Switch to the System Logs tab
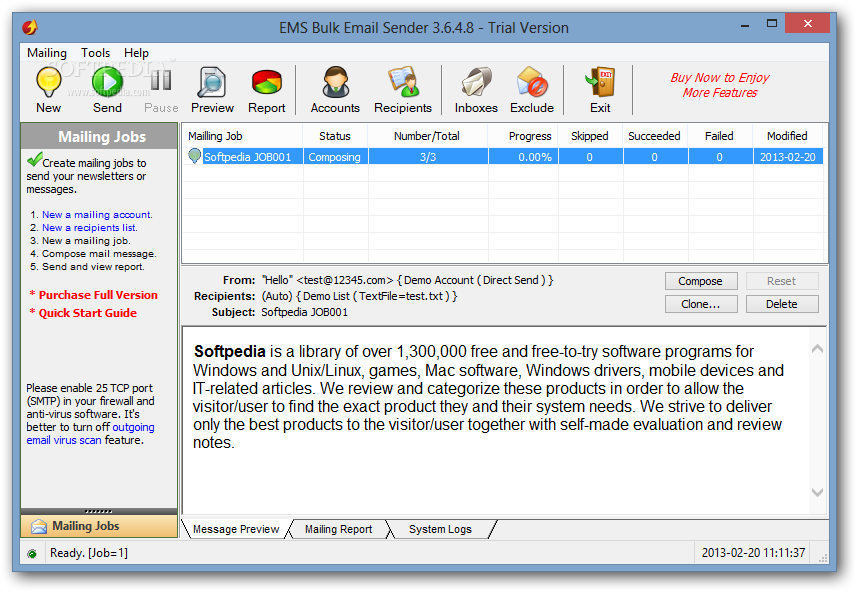The image size is (857, 592). click(x=440, y=529)
